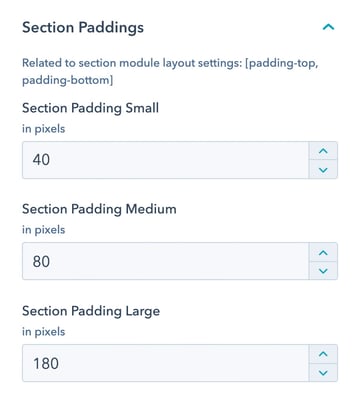Screen dimensions: 360x405
Task: Increase Section Padding Small with up arrow
Action: (323, 151)
